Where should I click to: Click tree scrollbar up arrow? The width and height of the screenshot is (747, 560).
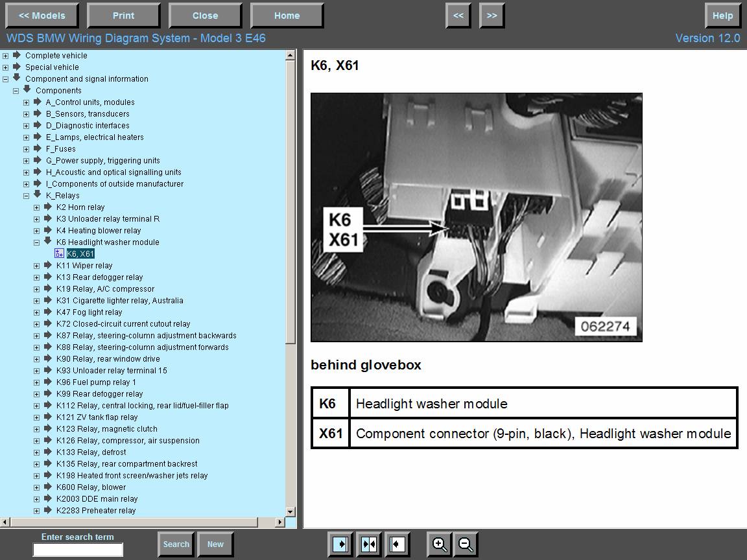pos(290,55)
